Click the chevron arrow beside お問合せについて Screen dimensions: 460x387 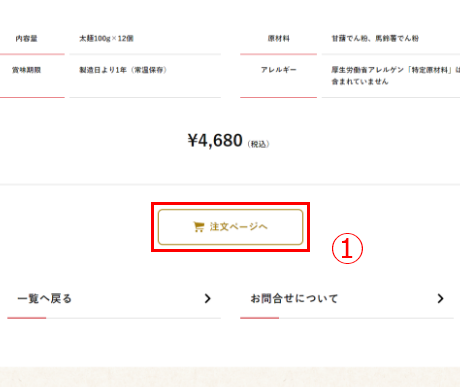[x=440, y=298]
